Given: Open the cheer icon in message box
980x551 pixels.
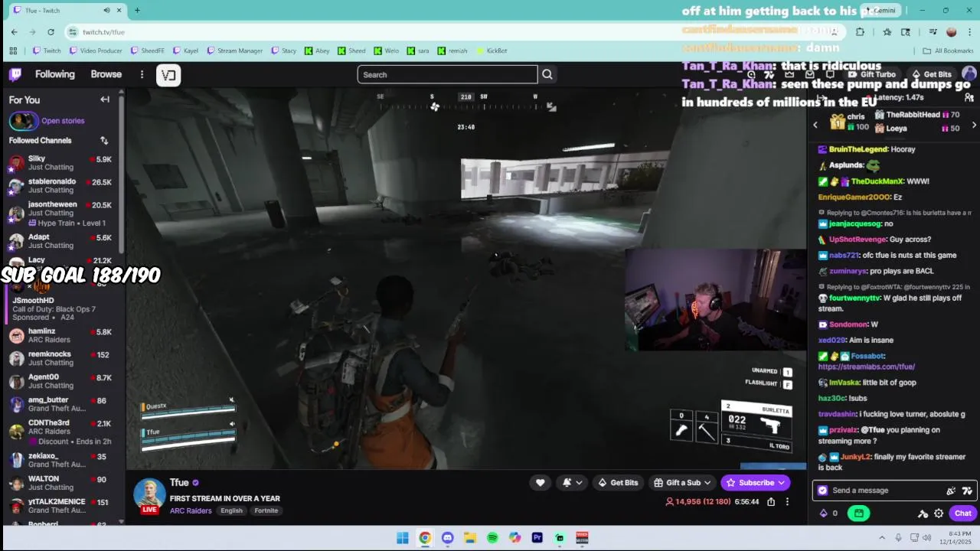Looking at the screenshot, I should pyautogui.click(x=951, y=491).
